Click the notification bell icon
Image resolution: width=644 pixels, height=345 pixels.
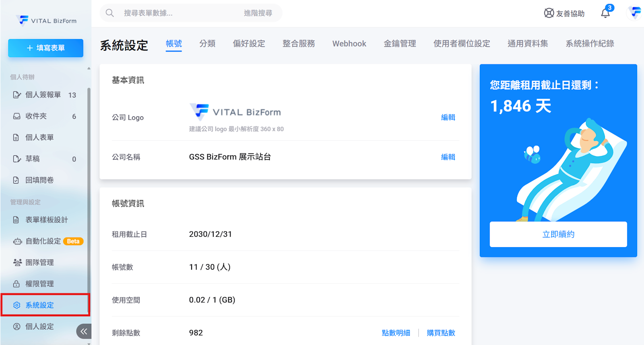pos(605,13)
